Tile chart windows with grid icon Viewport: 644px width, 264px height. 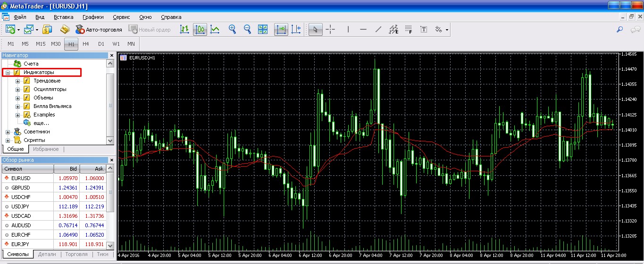[x=263, y=30]
